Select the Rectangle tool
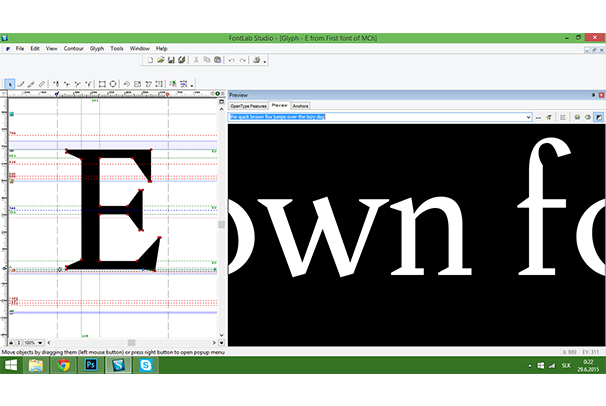 [x=101, y=84]
